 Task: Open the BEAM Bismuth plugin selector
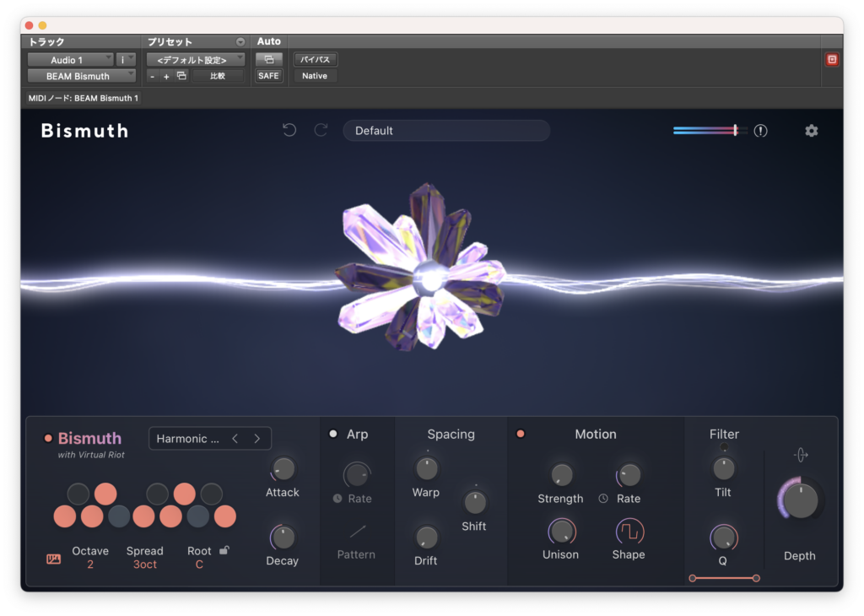point(82,76)
